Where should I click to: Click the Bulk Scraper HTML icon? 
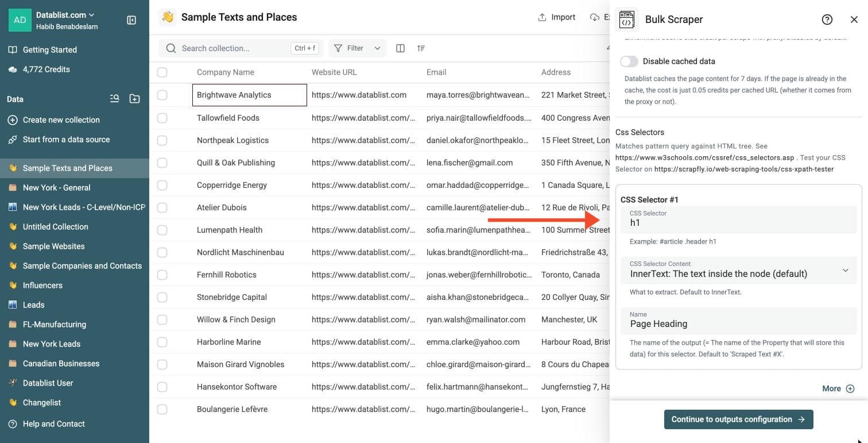point(627,20)
